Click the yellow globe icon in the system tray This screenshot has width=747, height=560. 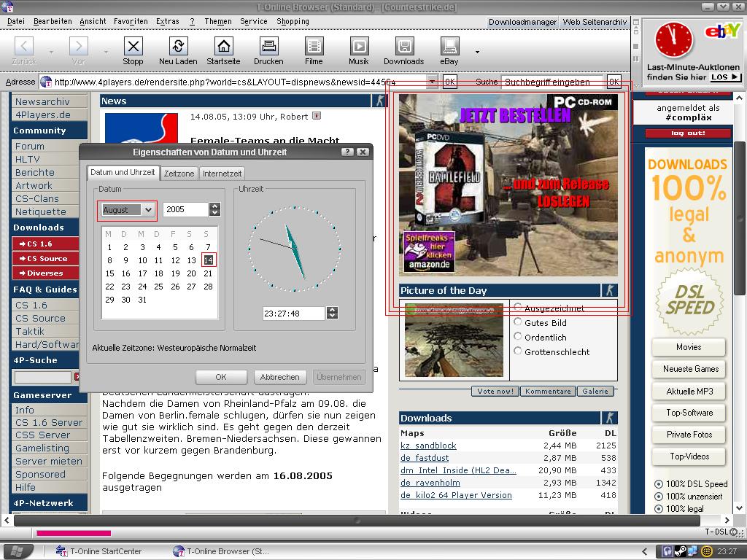click(x=707, y=551)
